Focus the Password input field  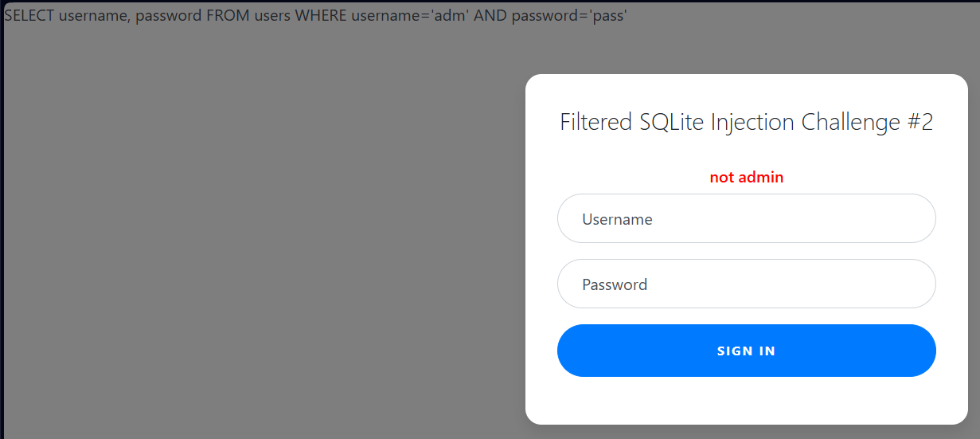tap(746, 284)
